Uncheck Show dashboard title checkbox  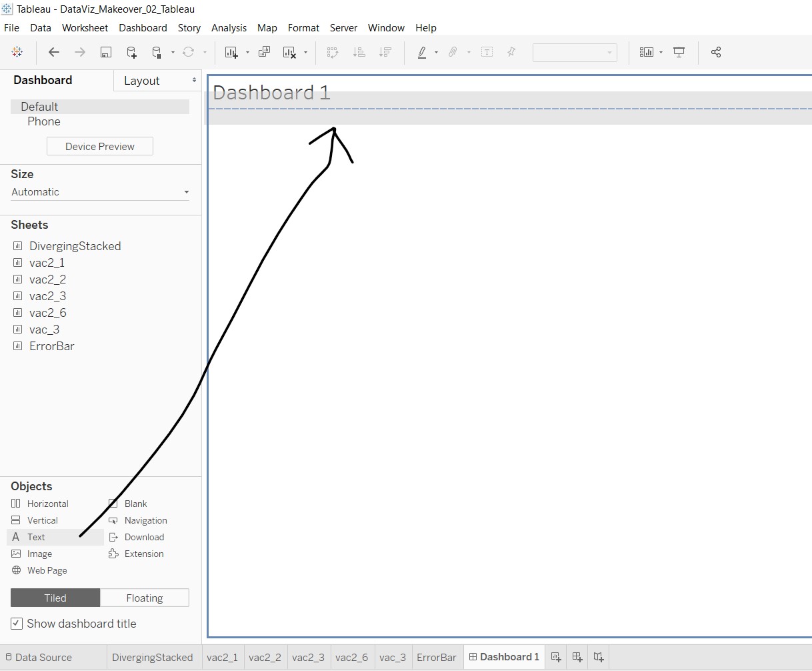click(17, 624)
